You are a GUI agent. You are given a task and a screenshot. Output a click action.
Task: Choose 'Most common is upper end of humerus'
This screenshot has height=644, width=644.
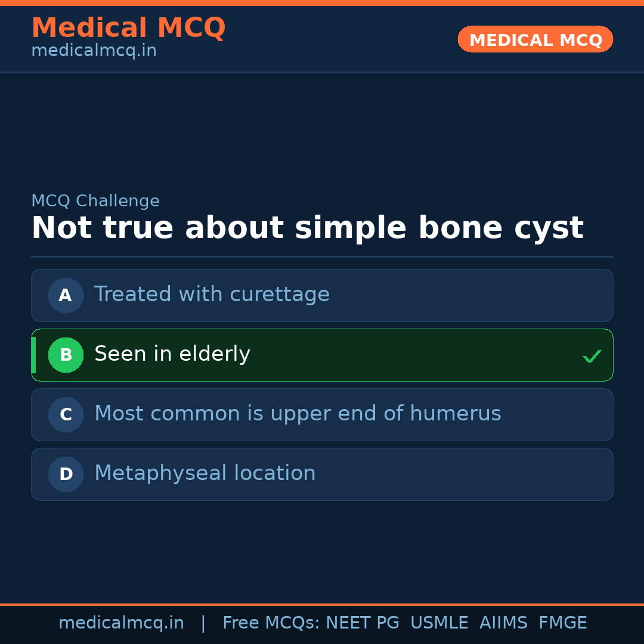[298, 414]
